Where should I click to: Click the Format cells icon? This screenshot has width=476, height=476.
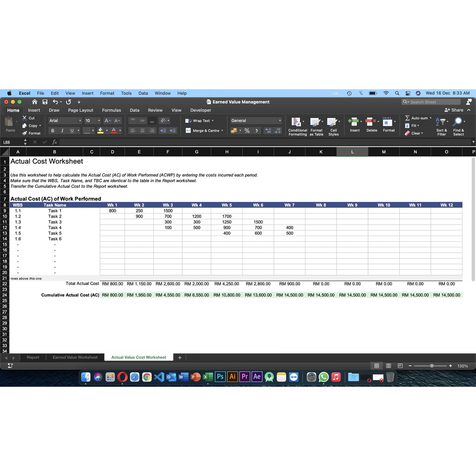[387, 121]
